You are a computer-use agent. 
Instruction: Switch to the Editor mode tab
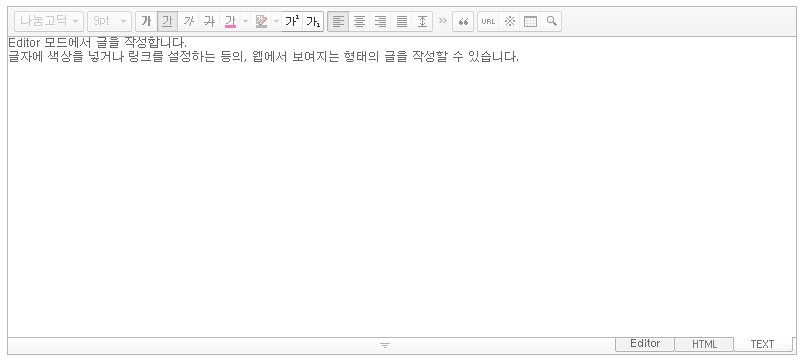pyautogui.click(x=645, y=344)
